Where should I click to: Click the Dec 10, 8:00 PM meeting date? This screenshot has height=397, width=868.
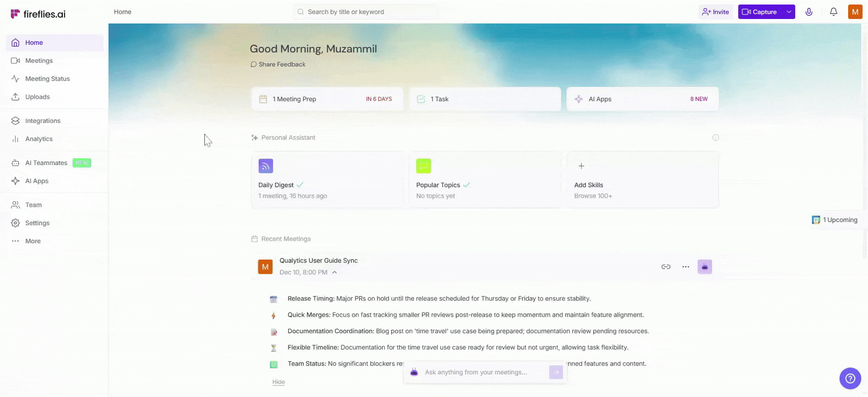pyautogui.click(x=303, y=272)
